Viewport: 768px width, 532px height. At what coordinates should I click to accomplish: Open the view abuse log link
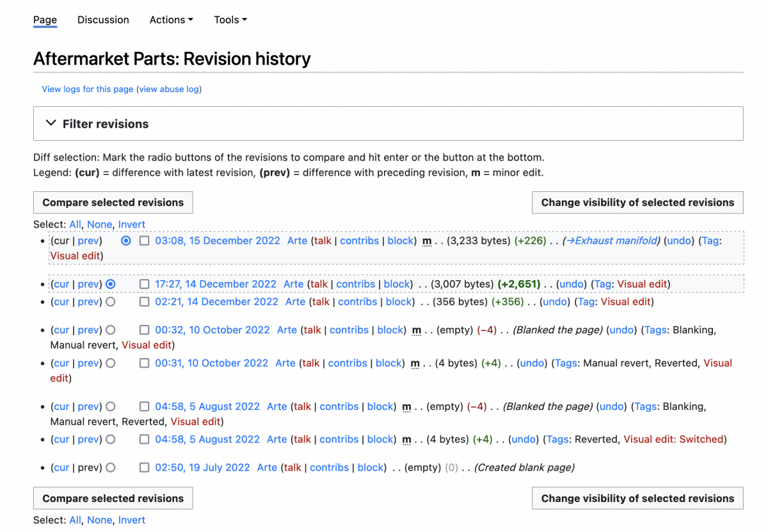(x=168, y=89)
